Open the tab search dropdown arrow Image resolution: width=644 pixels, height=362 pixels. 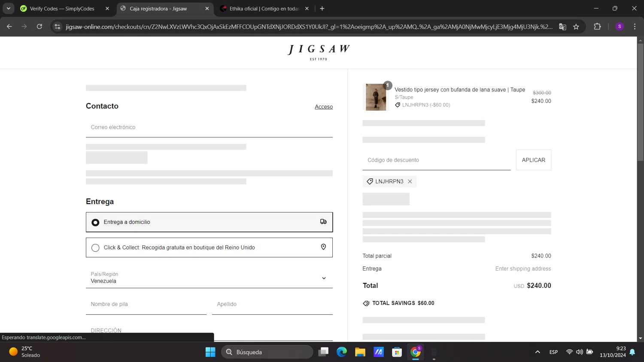coord(9,9)
